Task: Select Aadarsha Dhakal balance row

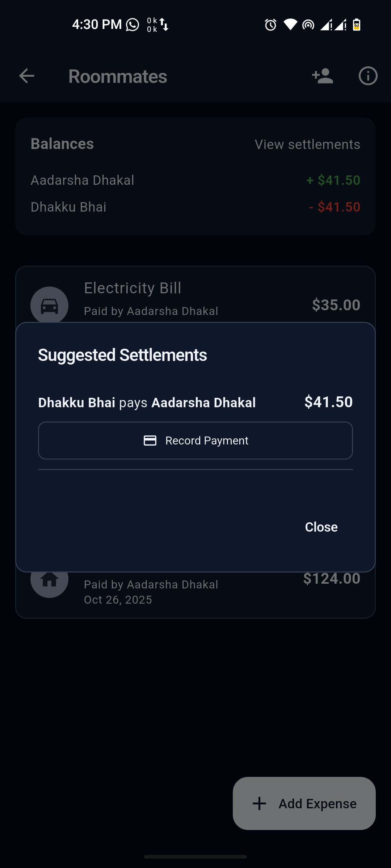Action: tap(195, 180)
